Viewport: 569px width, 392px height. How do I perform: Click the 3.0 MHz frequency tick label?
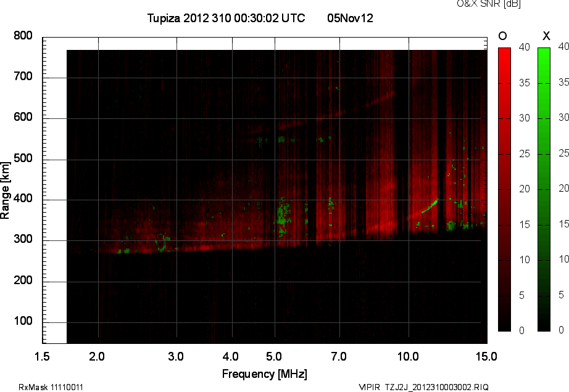[176, 356]
